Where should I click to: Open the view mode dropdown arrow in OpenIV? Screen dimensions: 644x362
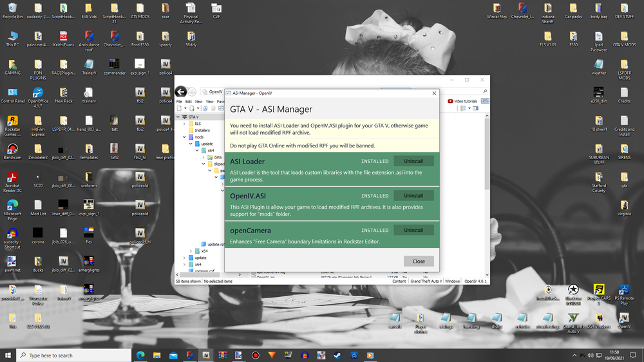469,108
